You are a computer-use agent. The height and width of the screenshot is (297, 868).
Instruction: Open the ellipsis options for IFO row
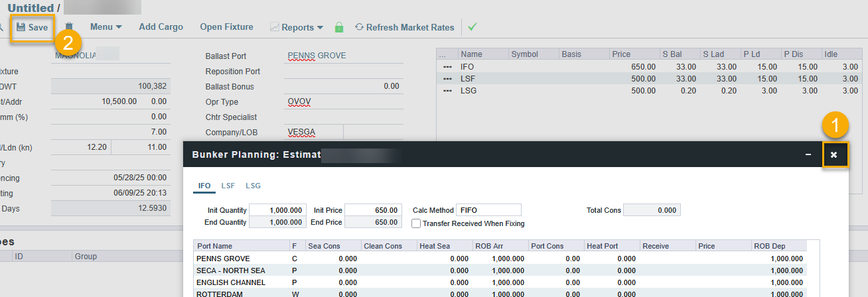coord(447,67)
